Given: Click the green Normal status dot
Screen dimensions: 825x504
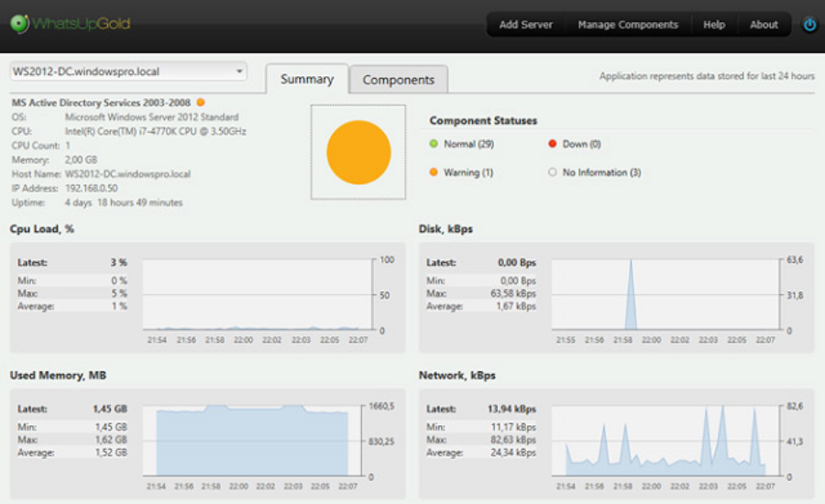Looking at the screenshot, I should (434, 144).
